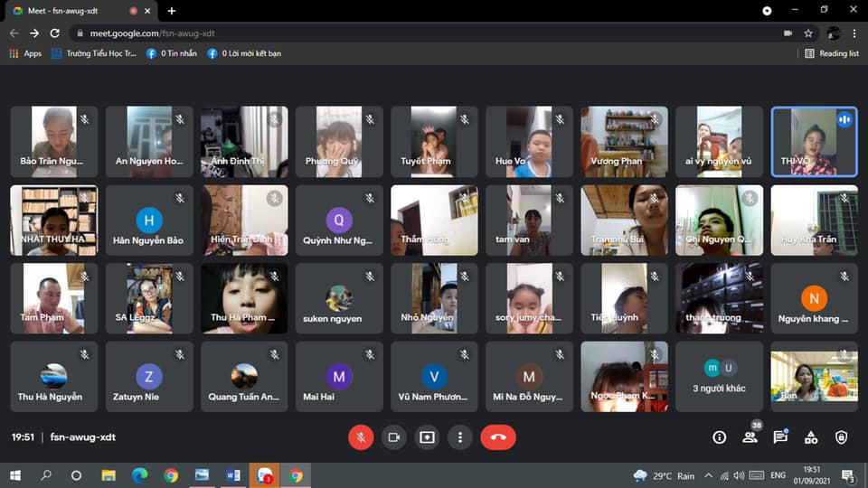This screenshot has height=488, width=868.
Task: Toggle the camera button in Meet controls
Action: (x=393, y=437)
